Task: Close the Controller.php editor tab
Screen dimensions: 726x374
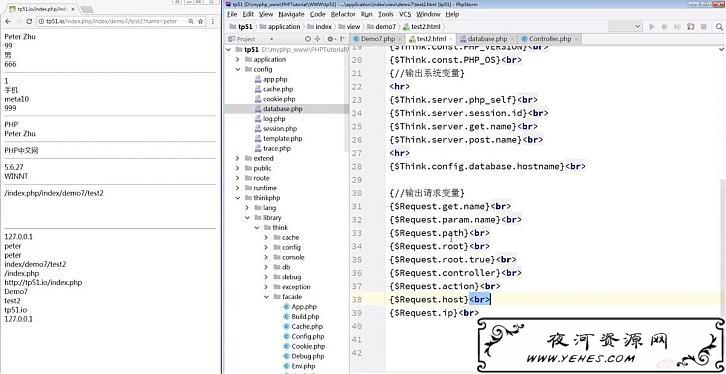Action: [576, 39]
